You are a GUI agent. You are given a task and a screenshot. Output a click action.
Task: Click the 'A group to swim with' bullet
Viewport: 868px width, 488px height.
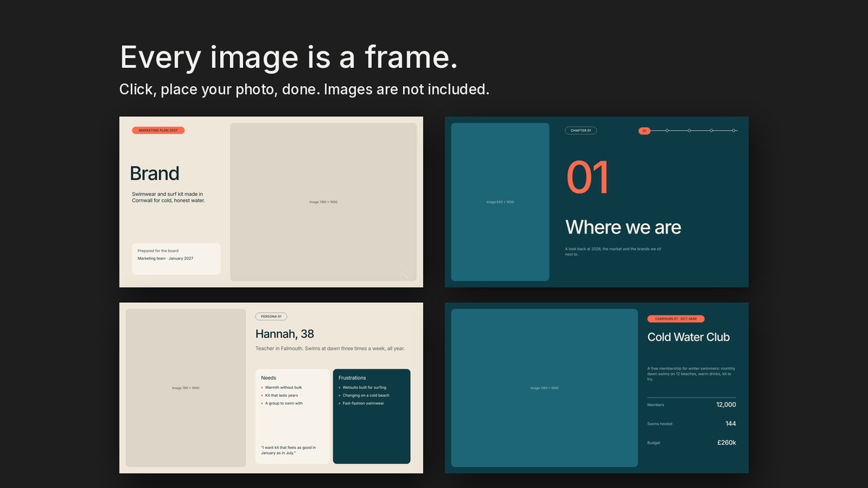(284, 403)
